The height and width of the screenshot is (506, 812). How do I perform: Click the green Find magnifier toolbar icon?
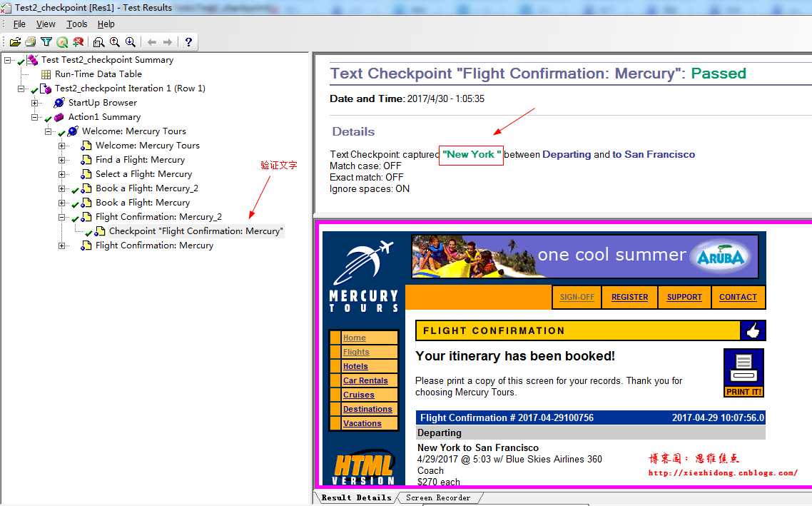coord(62,42)
